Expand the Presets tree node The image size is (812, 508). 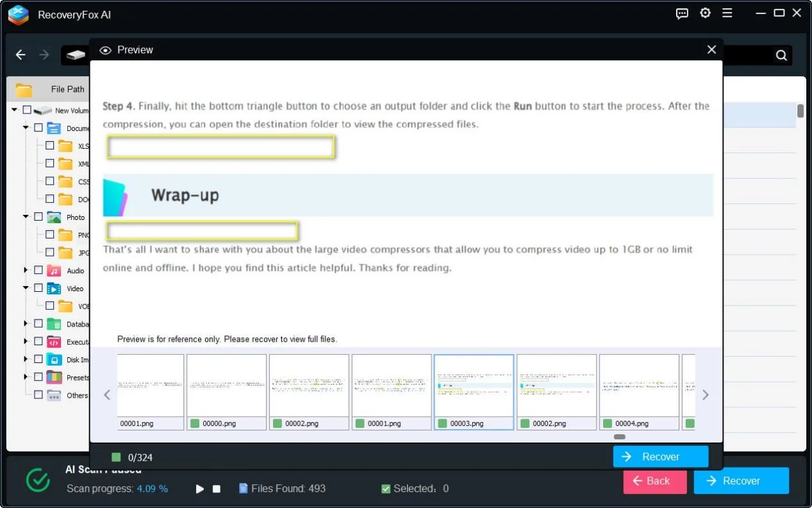[26, 377]
